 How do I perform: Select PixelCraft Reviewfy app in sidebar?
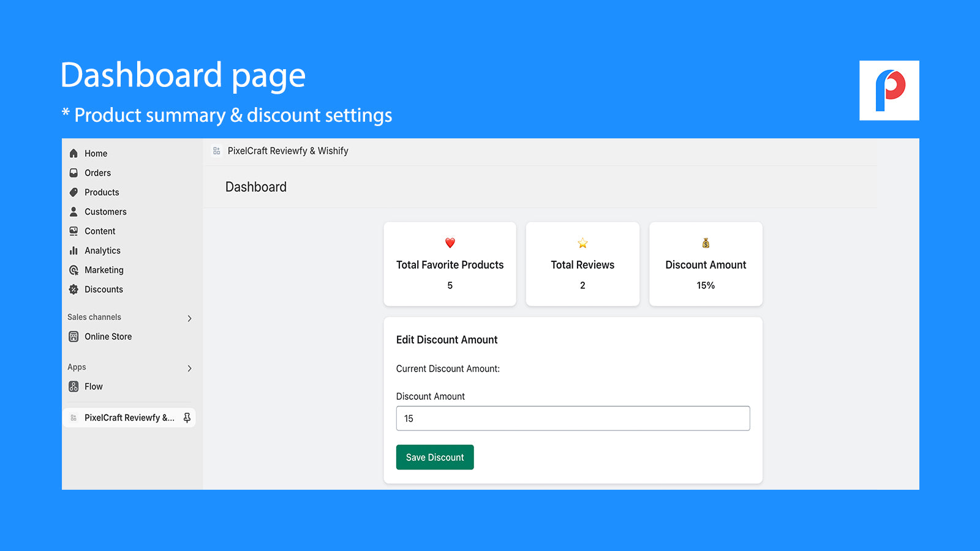(129, 418)
